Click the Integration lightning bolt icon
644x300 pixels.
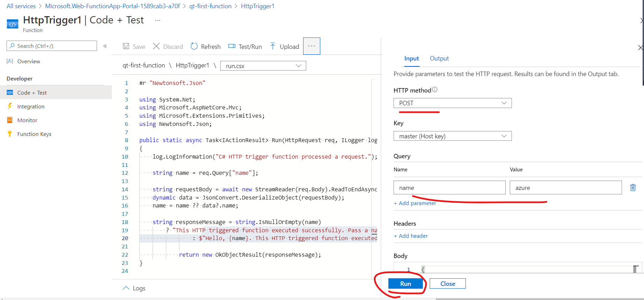[10, 106]
